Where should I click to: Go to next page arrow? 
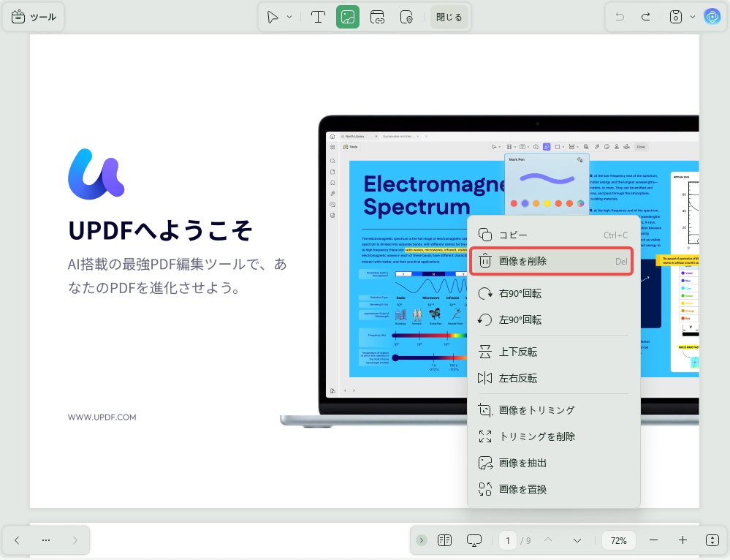point(577,540)
